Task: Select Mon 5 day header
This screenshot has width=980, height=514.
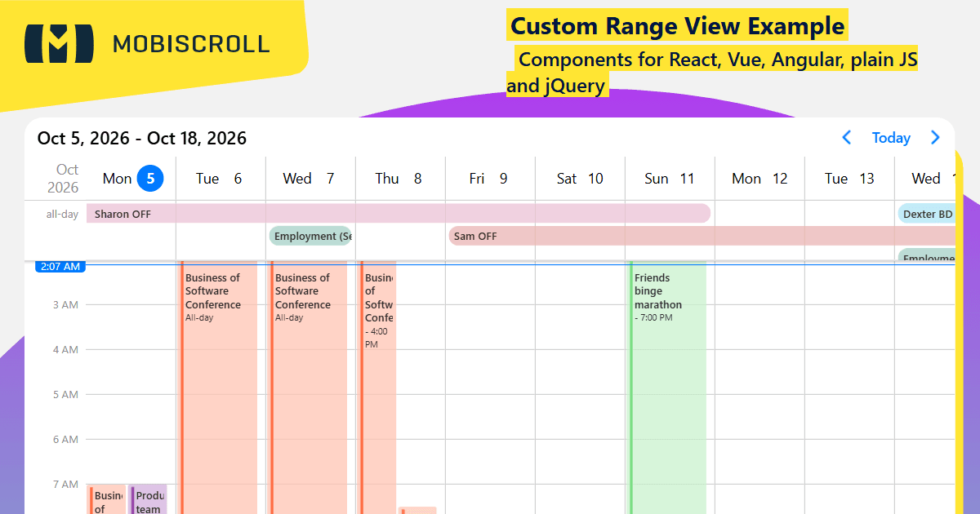Action: (x=131, y=179)
